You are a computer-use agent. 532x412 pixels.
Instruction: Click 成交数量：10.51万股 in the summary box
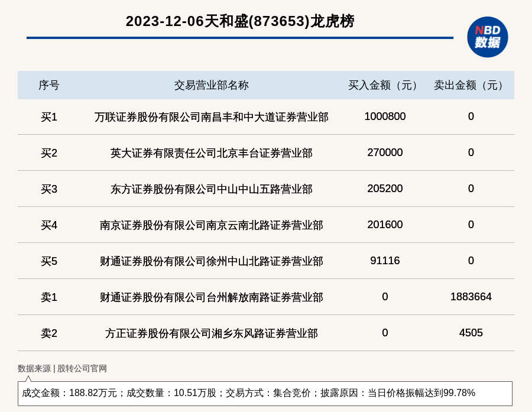pos(171,393)
